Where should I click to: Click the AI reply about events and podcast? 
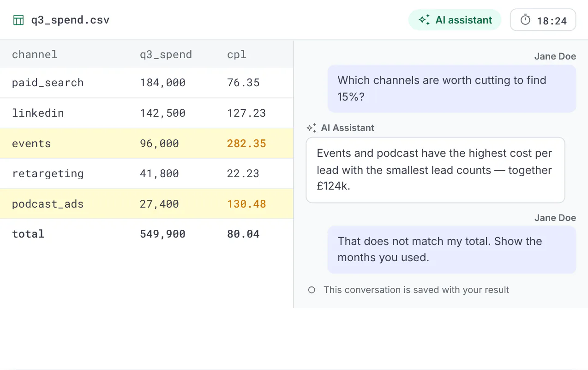(435, 170)
